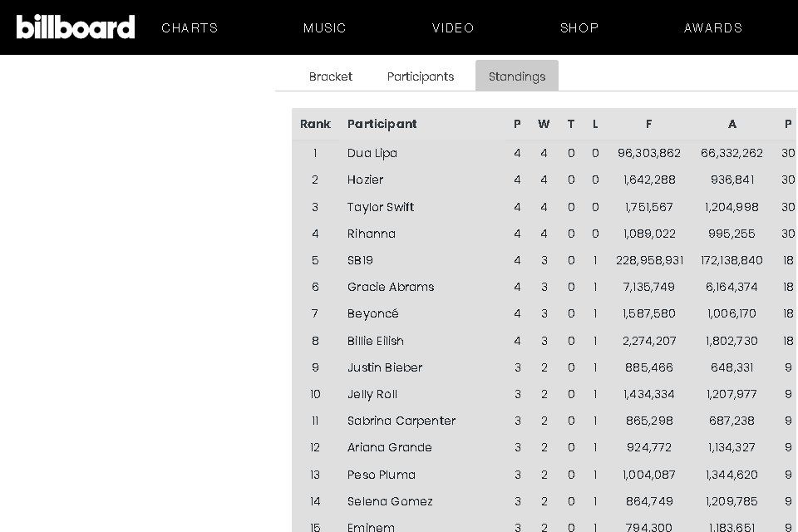Switch to the Bracket tab
This screenshot has height=532, width=798.
pos(331,76)
